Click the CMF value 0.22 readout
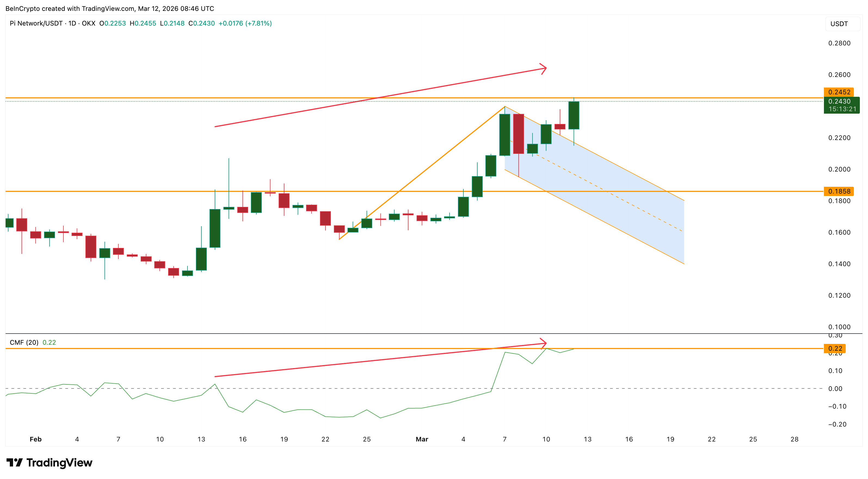Image resolution: width=868 pixels, height=479 pixels. point(49,342)
